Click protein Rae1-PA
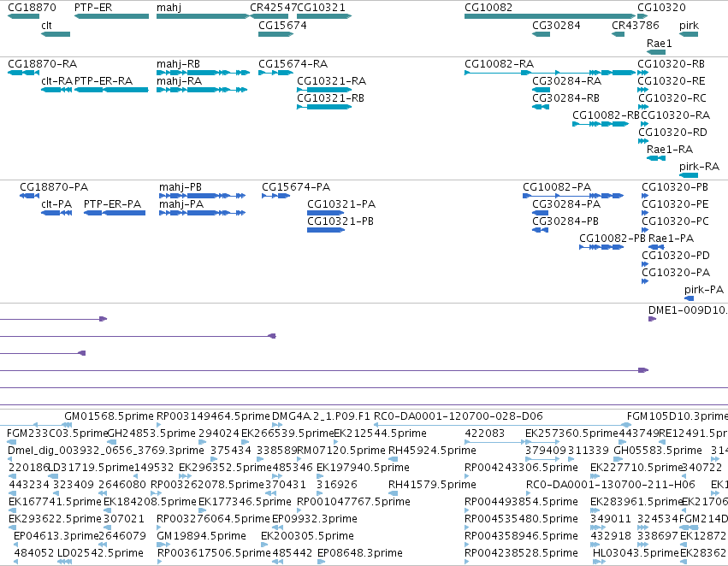The height and width of the screenshot is (566, 728). click(671, 239)
